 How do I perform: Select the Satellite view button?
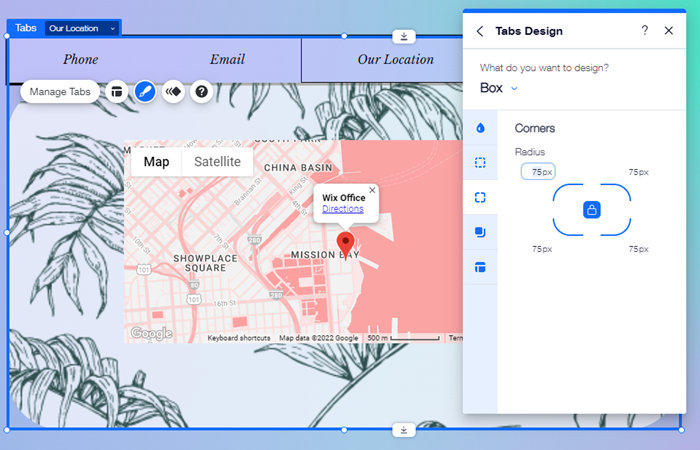click(x=217, y=162)
